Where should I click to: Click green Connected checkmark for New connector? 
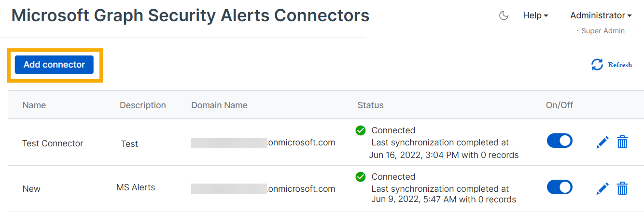pyautogui.click(x=361, y=177)
